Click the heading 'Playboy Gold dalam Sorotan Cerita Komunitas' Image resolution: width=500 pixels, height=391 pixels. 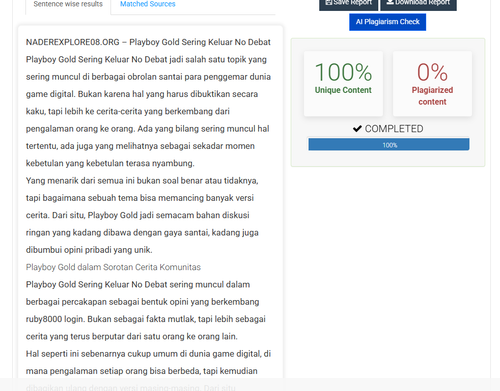point(113,267)
